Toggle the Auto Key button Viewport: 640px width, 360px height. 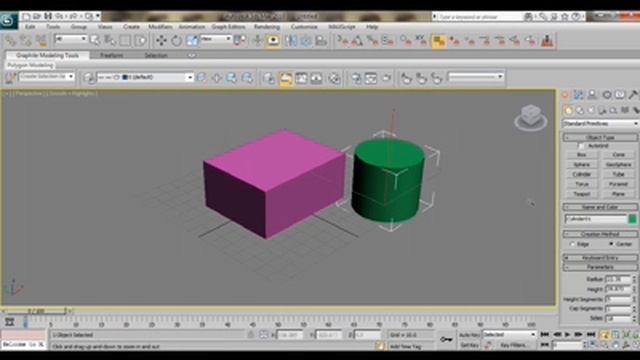click(x=469, y=335)
